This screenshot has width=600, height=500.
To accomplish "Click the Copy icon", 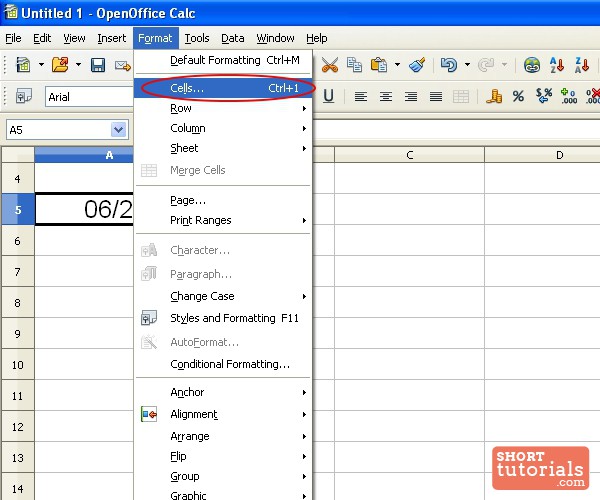I will (354, 65).
